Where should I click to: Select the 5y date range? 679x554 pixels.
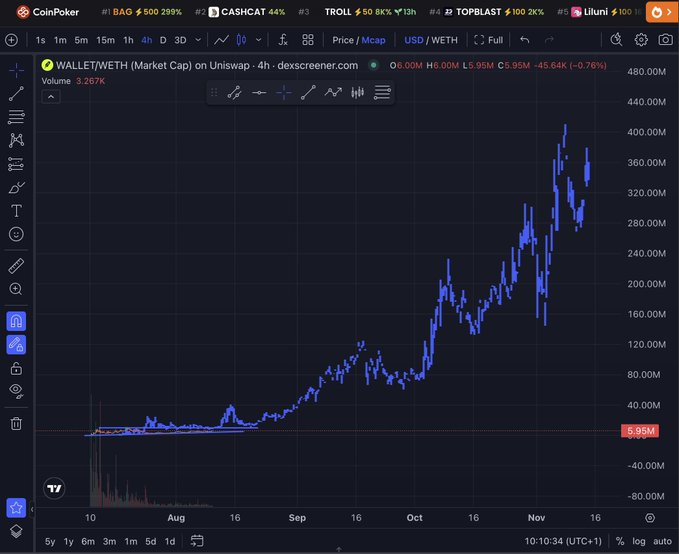click(50, 541)
